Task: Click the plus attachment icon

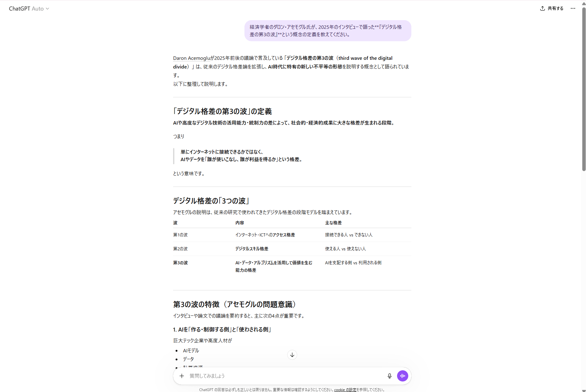Action: [x=182, y=376]
